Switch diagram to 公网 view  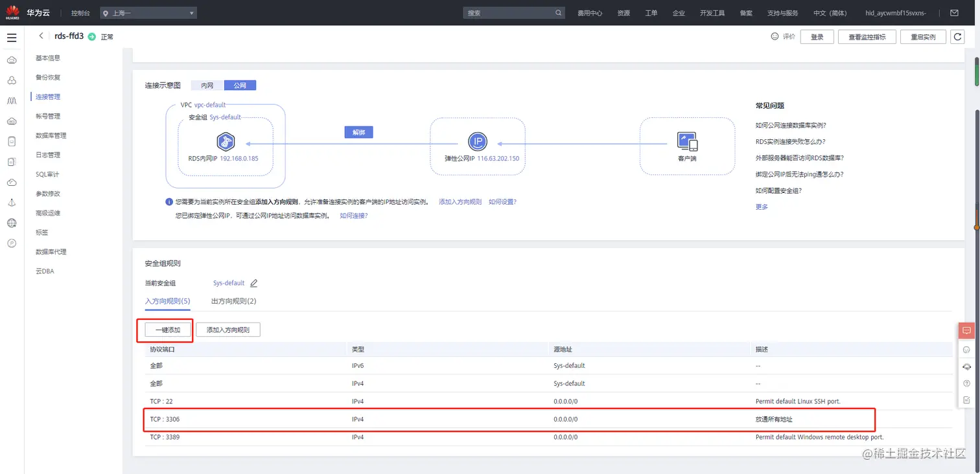tap(240, 85)
